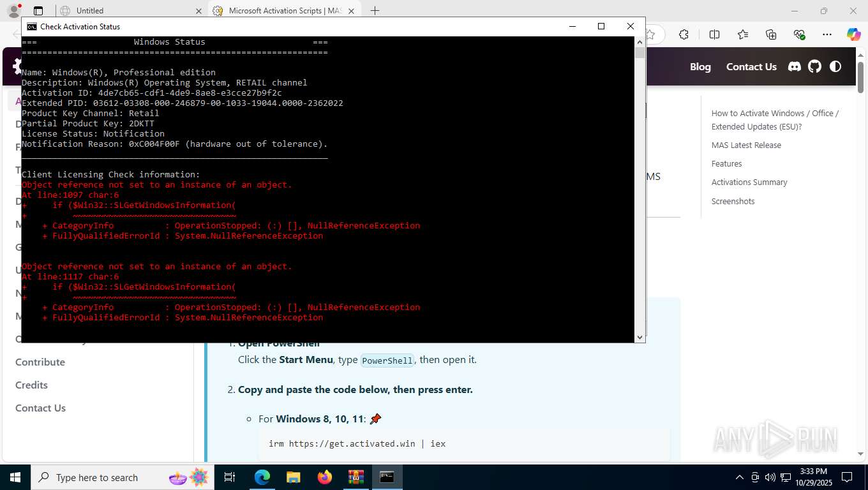Image resolution: width=868 pixels, height=490 pixels.
Task: Open File Explorer from the taskbar
Action: [293, 477]
